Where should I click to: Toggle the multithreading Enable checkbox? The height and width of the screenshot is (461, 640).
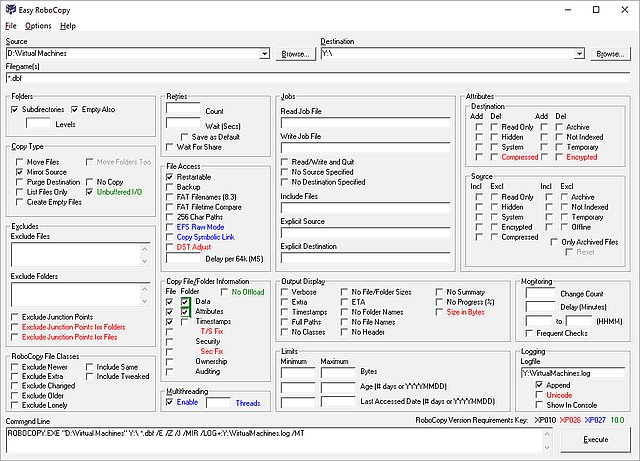tap(170, 401)
